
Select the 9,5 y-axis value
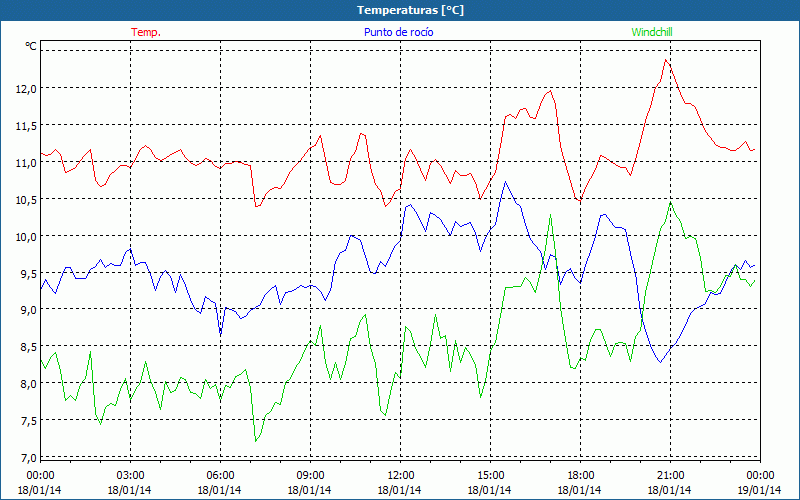[x=29, y=273]
